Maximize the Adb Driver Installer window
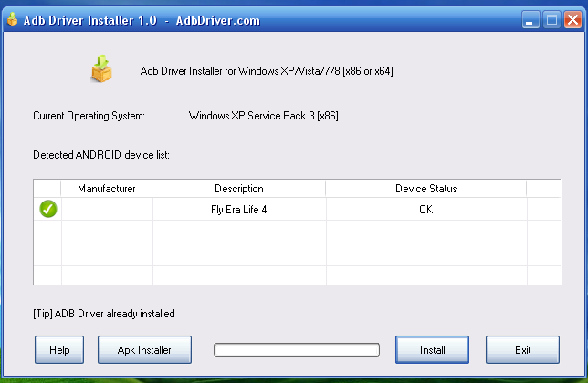The image size is (588, 383). click(551, 18)
